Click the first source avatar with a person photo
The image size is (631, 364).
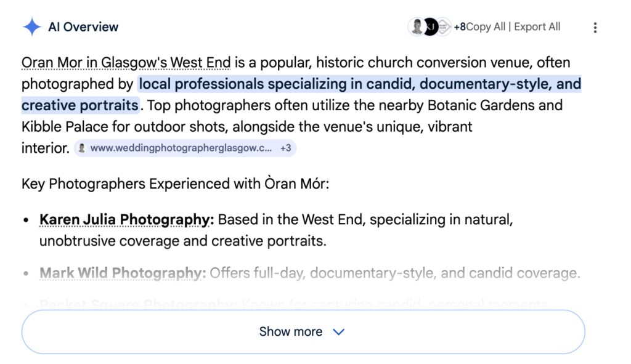[x=417, y=26]
